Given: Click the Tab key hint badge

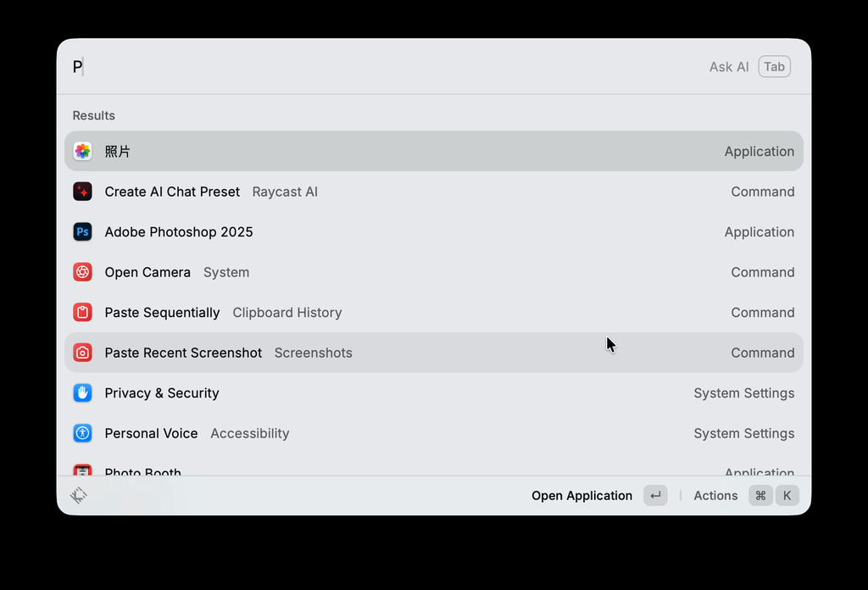Looking at the screenshot, I should [x=774, y=67].
